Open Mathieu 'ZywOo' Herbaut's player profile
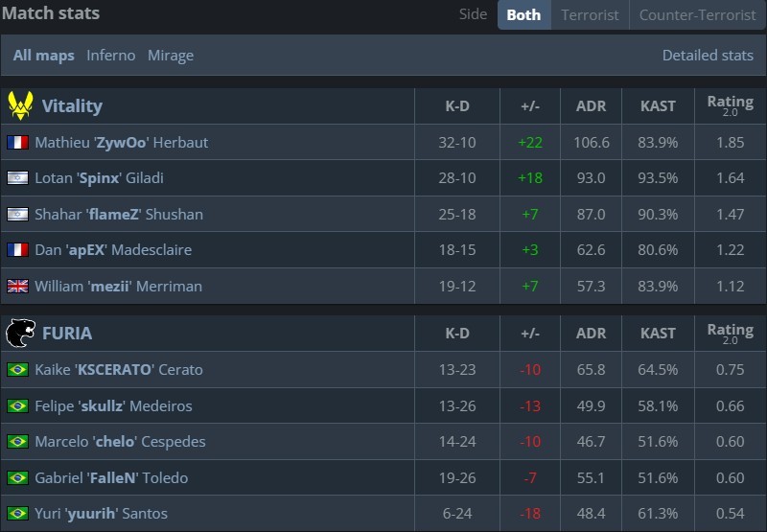This screenshot has width=767, height=532. (121, 142)
